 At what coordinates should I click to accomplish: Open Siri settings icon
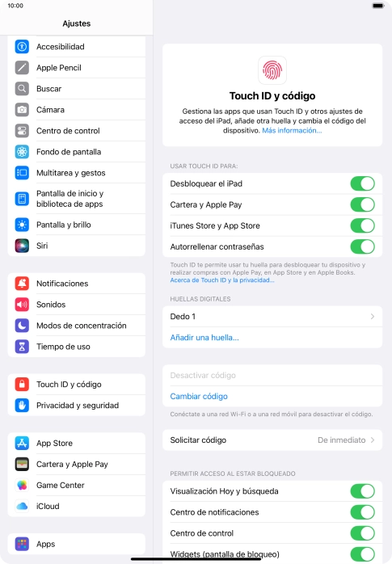22,246
